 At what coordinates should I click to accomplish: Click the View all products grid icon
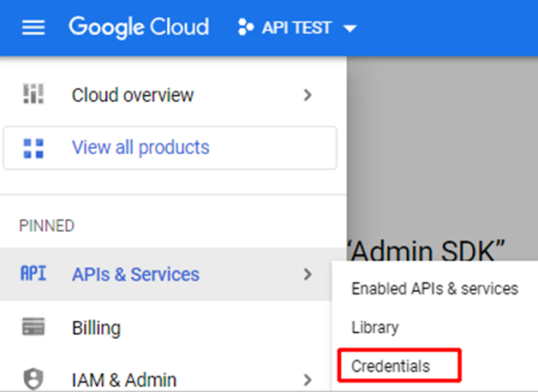click(33, 148)
